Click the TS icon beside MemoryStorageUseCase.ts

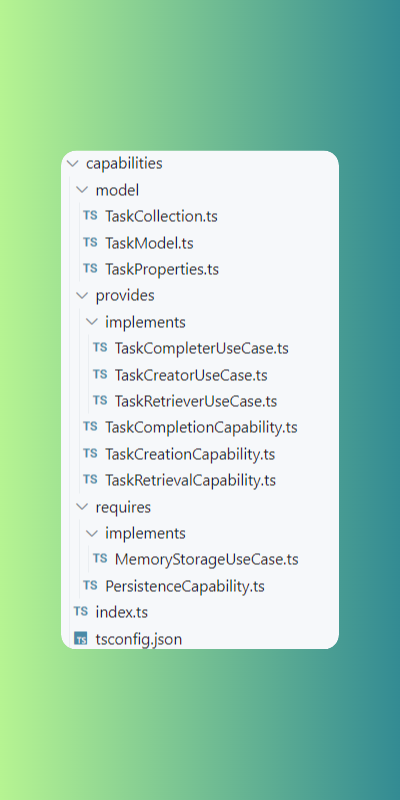click(100, 559)
